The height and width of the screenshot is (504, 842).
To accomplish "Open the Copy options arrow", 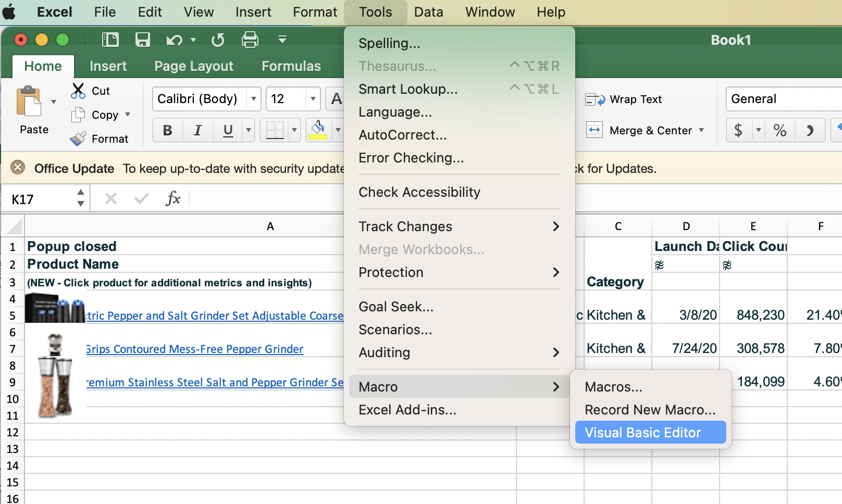I will (128, 115).
